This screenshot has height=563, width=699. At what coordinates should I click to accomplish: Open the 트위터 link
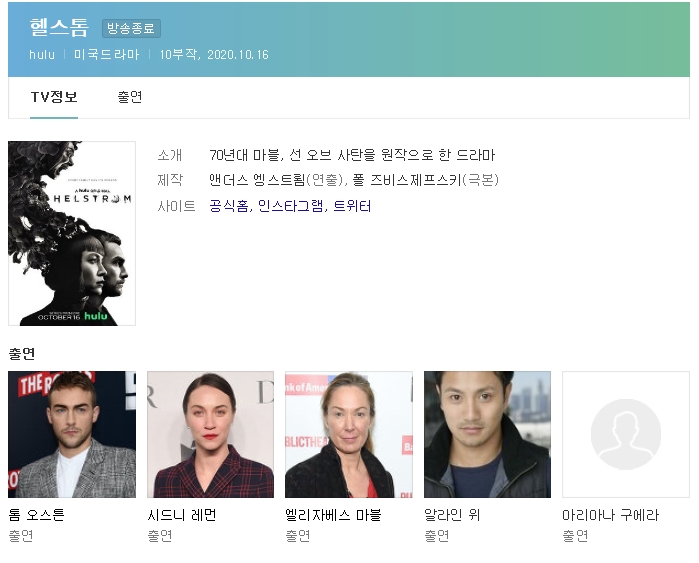click(x=352, y=206)
